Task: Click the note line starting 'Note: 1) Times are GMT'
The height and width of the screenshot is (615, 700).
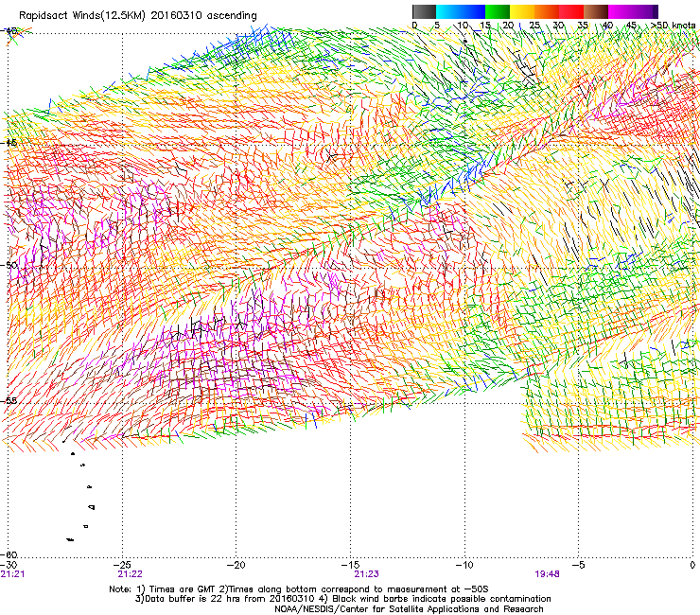Action: pyautogui.click(x=299, y=589)
